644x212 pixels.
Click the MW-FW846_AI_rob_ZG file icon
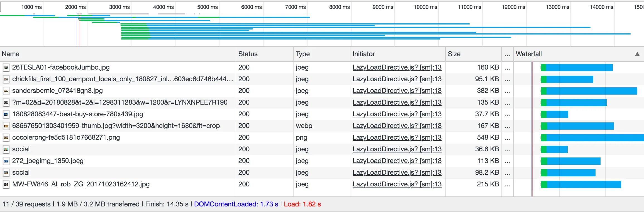coord(6,184)
